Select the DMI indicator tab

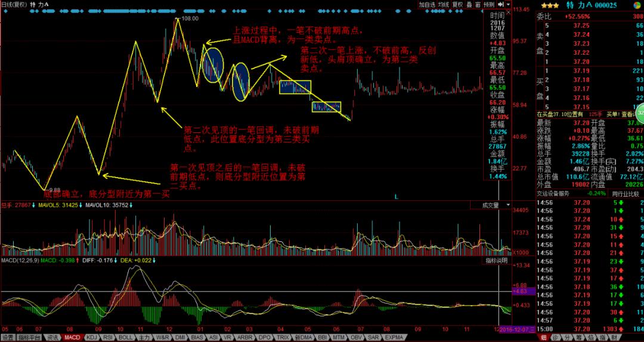pyautogui.click(x=180, y=337)
